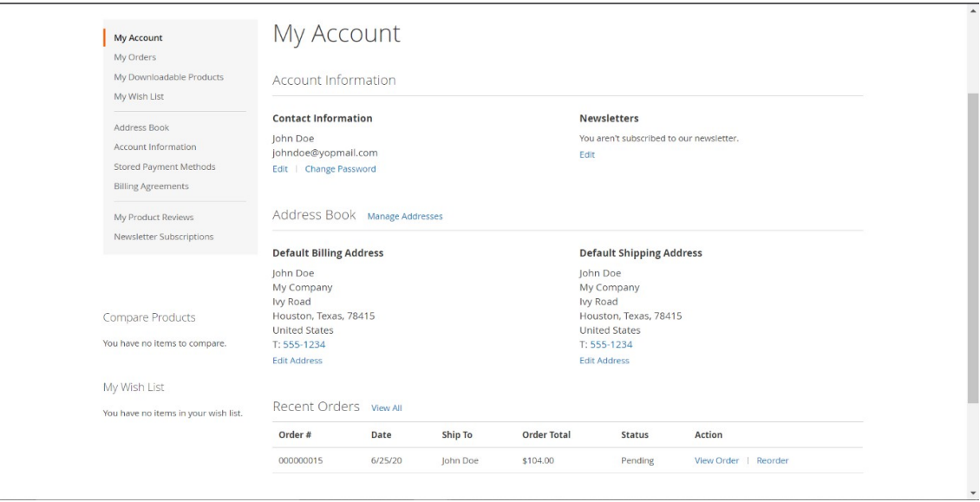The height and width of the screenshot is (502, 980).
Task: Open Stored Payment Methods
Action: point(164,166)
